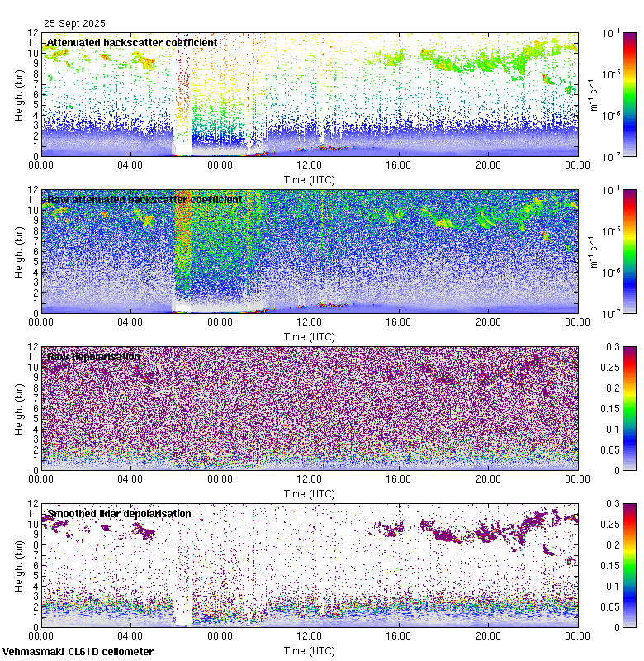Click the 'Height (km)' axis label of the raw depolarisation plot
The image size is (644, 661).
pyautogui.click(x=19, y=409)
